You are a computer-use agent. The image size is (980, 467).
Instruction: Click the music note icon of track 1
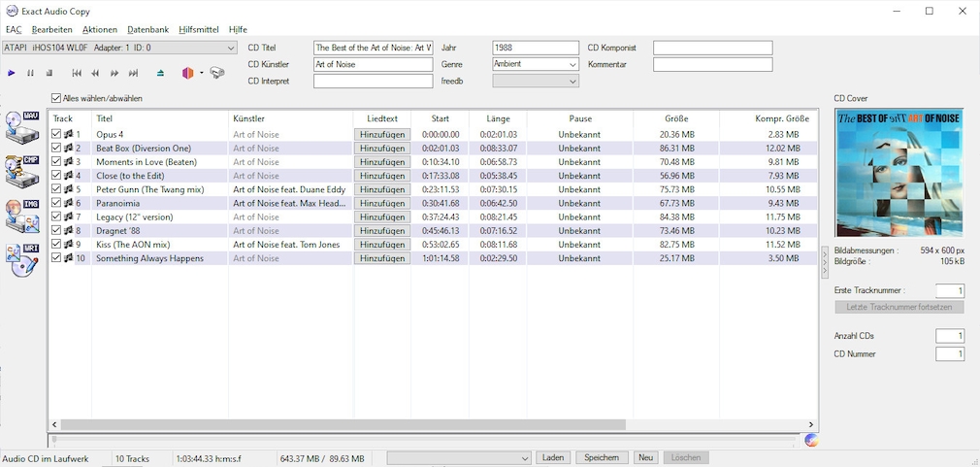coord(68,134)
